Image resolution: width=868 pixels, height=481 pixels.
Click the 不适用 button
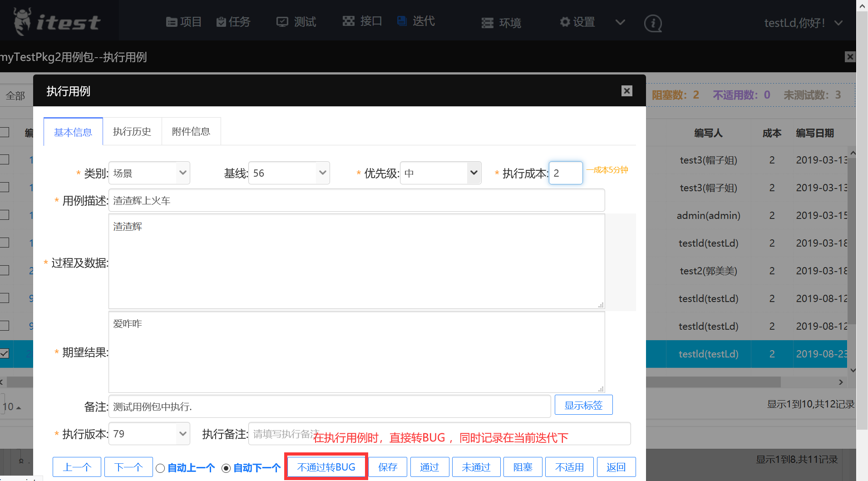(570, 467)
